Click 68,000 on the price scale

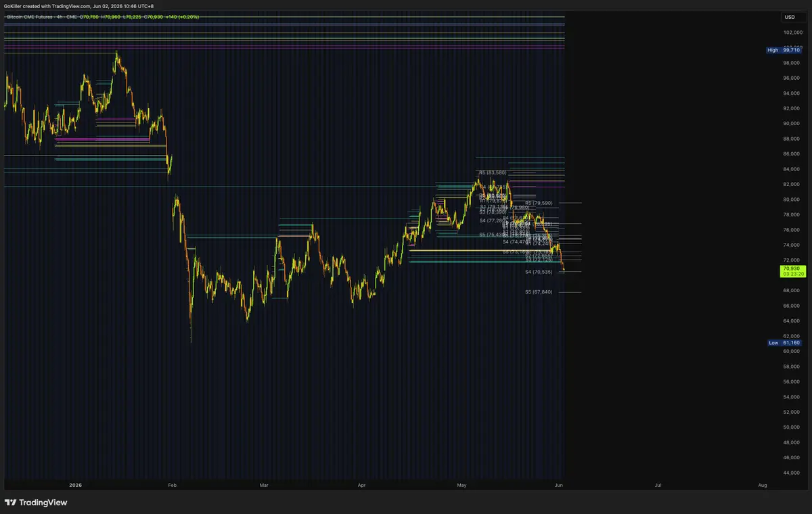pyautogui.click(x=791, y=290)
